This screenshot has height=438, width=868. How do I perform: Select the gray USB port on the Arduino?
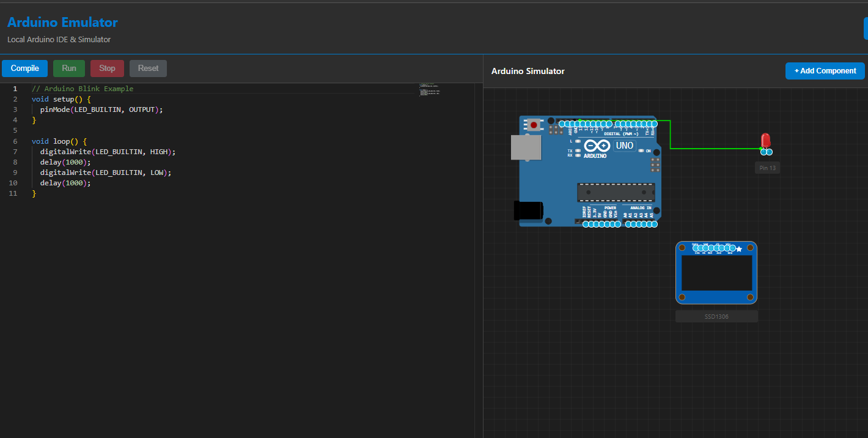tap(526, 147)
